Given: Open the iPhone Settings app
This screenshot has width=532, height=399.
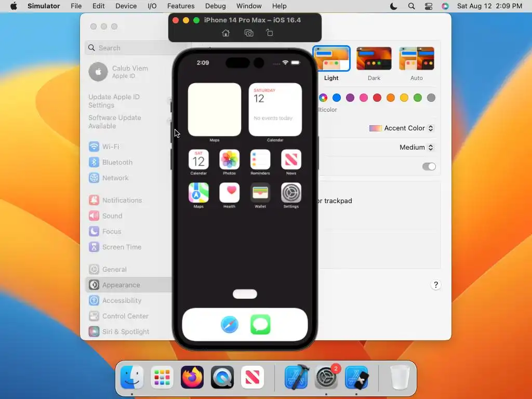Looking at the screenshot, I should click(291, 192).
